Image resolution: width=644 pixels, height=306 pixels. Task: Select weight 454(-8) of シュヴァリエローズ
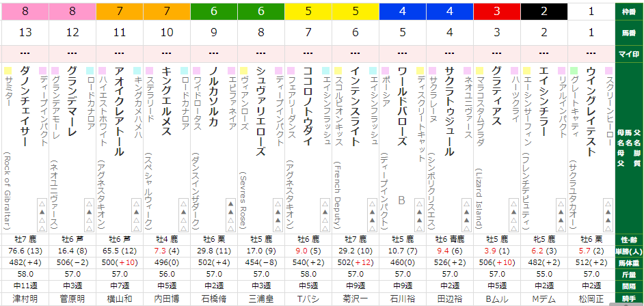(260, 262)
